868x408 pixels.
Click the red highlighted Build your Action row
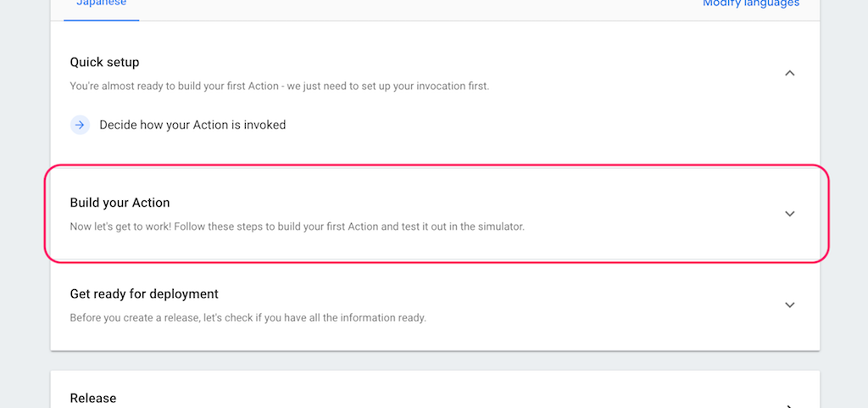435,214
